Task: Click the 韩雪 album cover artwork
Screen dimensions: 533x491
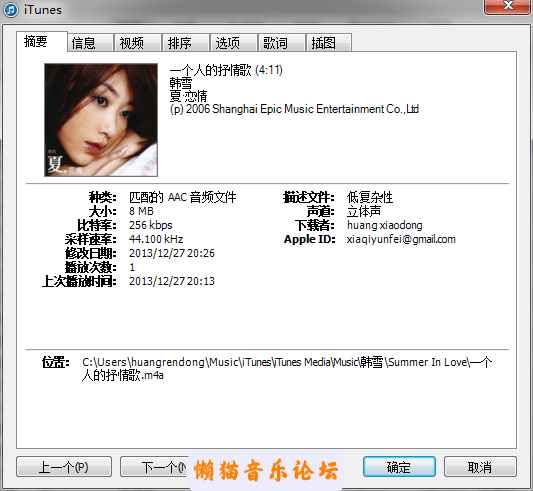Action: point(101,120)
